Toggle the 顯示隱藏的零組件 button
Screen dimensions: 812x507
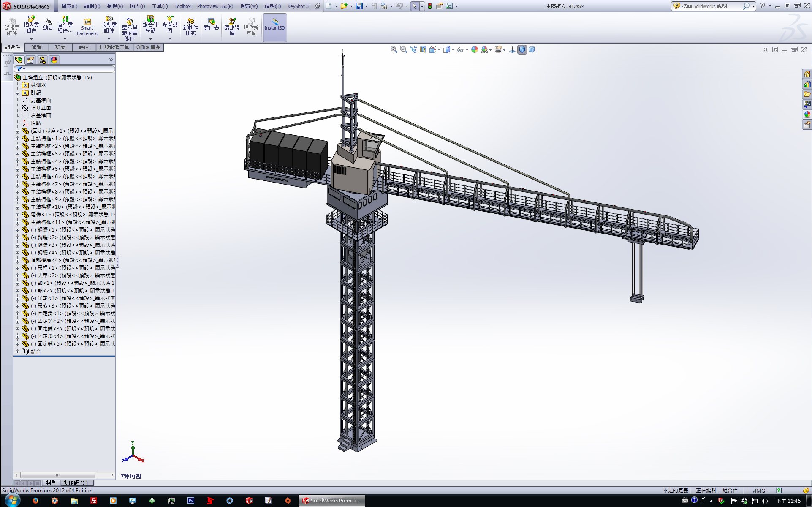click(x=130, y=26)
